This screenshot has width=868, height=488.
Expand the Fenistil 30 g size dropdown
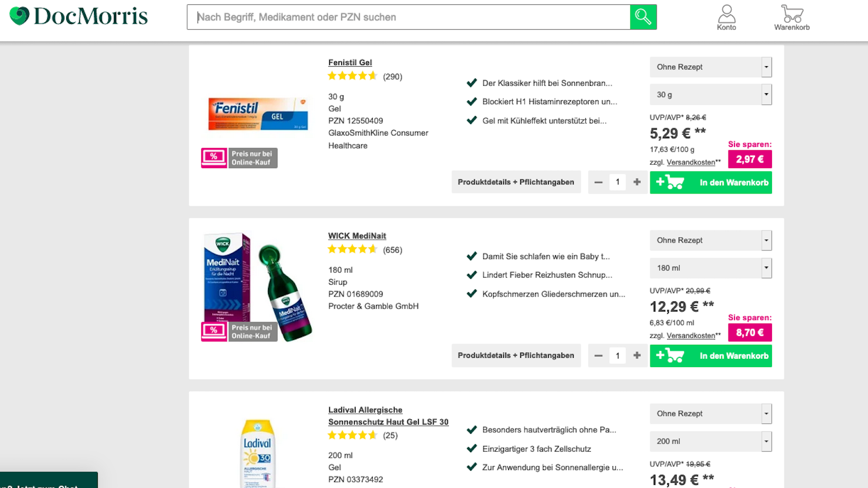[710, 94]
